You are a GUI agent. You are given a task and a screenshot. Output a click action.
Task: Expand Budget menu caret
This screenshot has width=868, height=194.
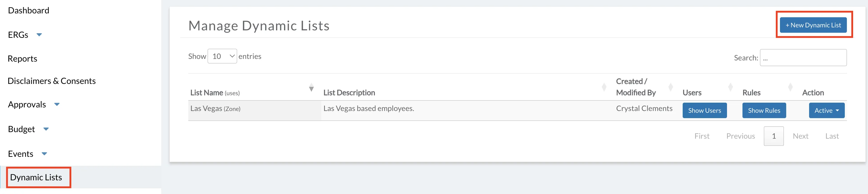[x=46, y=129]
